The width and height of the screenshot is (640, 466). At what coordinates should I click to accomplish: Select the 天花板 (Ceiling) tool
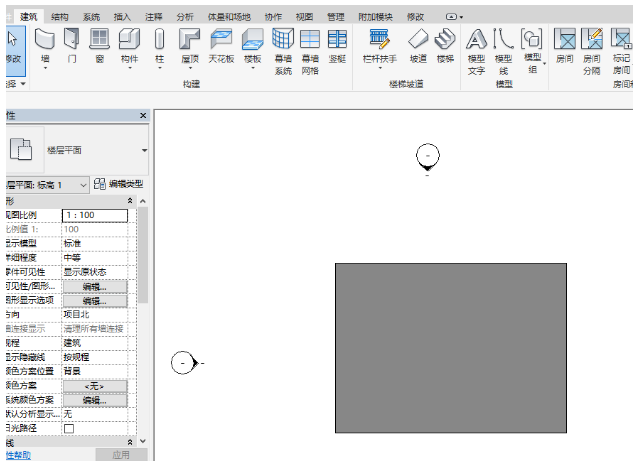coord(221,46)
